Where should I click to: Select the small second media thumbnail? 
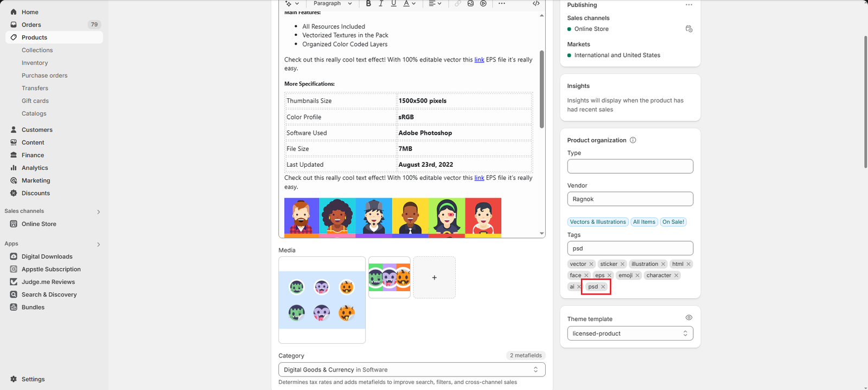[x=390, y=278]
